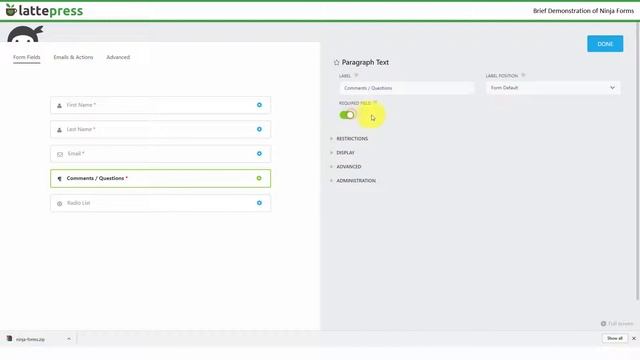Switch to the Emails & Actions tab
This screenshot has width=640, height=360.
coord(73,57)
